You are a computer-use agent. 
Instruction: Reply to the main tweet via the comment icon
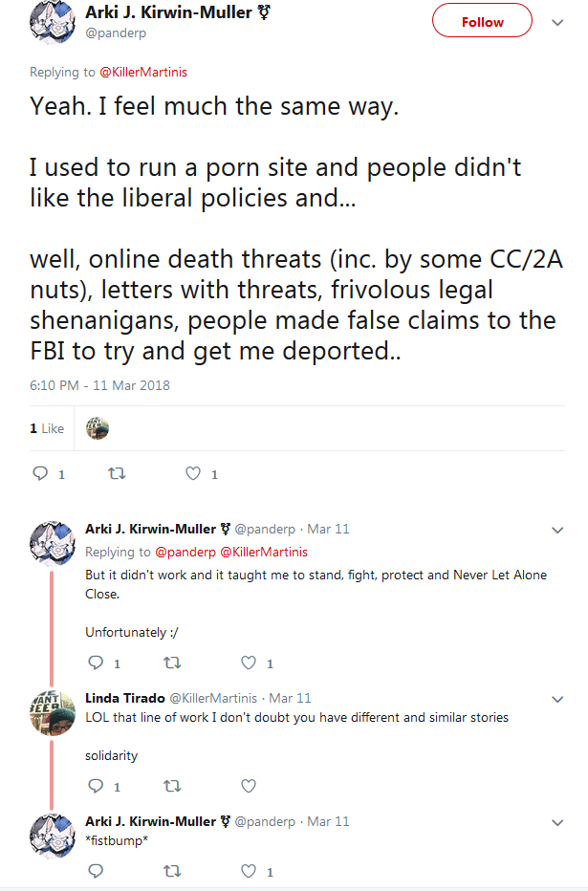(x=40, y=473)
